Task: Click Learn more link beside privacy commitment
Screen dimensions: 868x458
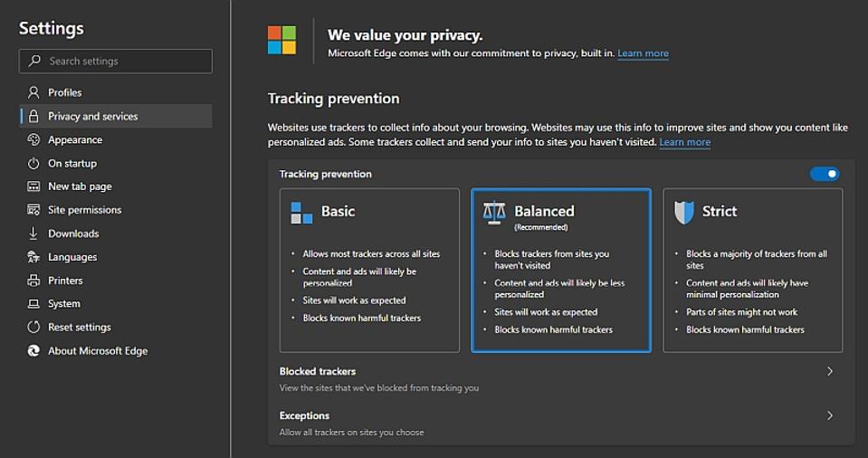Action: point(643,53)
